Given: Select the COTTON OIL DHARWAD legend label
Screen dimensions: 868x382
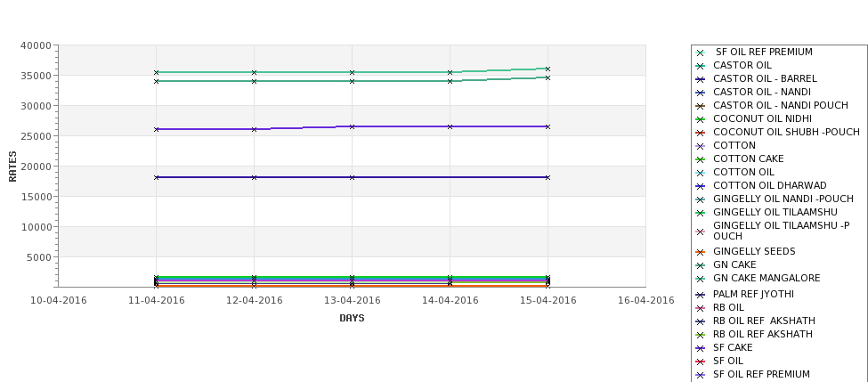Looking at the screenshot, I should [x=769, y=185].
